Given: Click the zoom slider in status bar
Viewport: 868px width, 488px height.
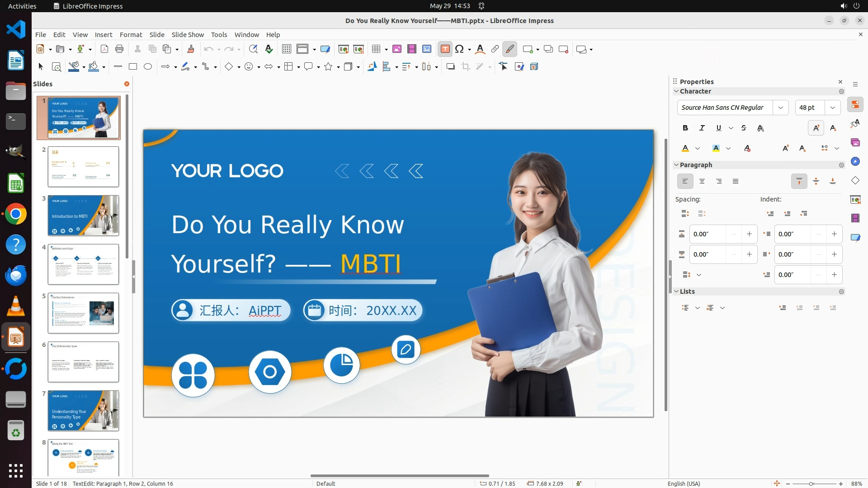Looking at the screenshot, I should click(x=811, y=484).
